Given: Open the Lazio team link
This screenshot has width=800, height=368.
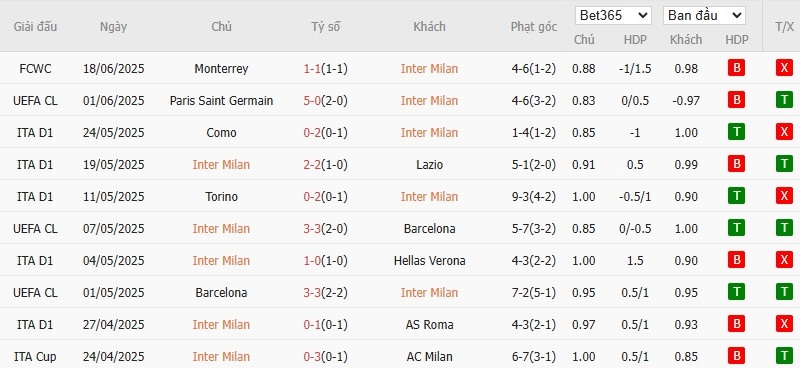Looking at the screenshot, I should 429,164.
